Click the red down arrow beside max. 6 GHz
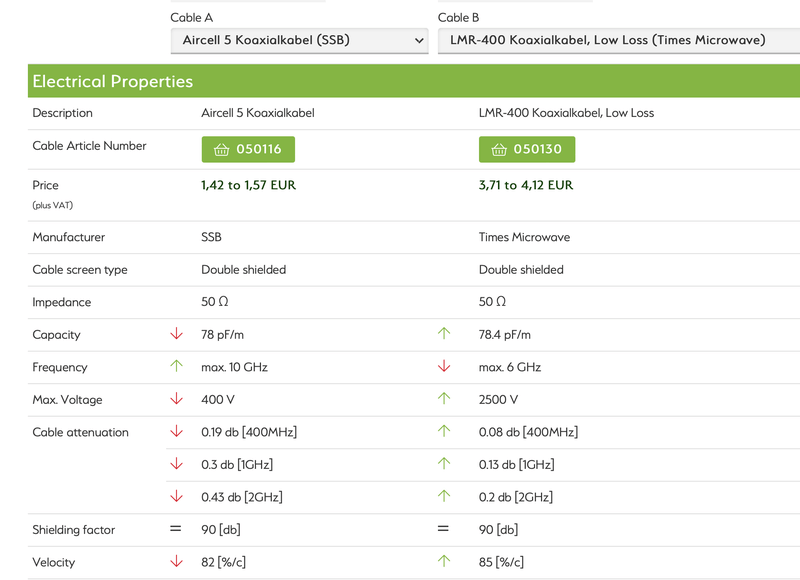Screen dimensions: 800x580 (x=445, y=367)
